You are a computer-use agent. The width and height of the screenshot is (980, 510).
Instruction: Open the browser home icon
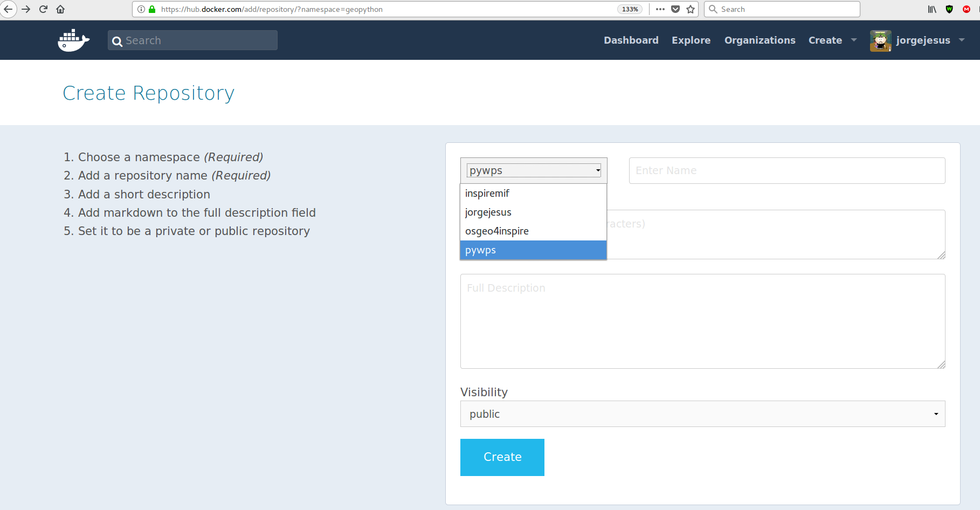[60, 9]
